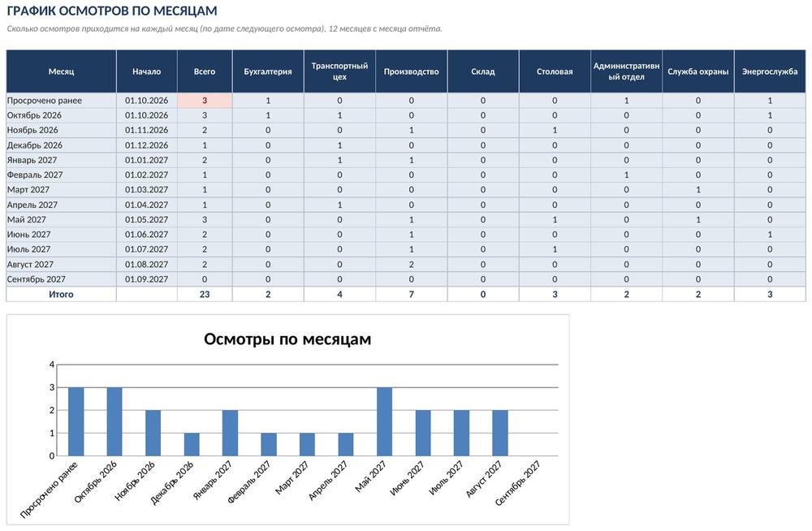Select the 'Производство' column header
Viewport: 812px width, 531px height.
[x=411, y=71]
